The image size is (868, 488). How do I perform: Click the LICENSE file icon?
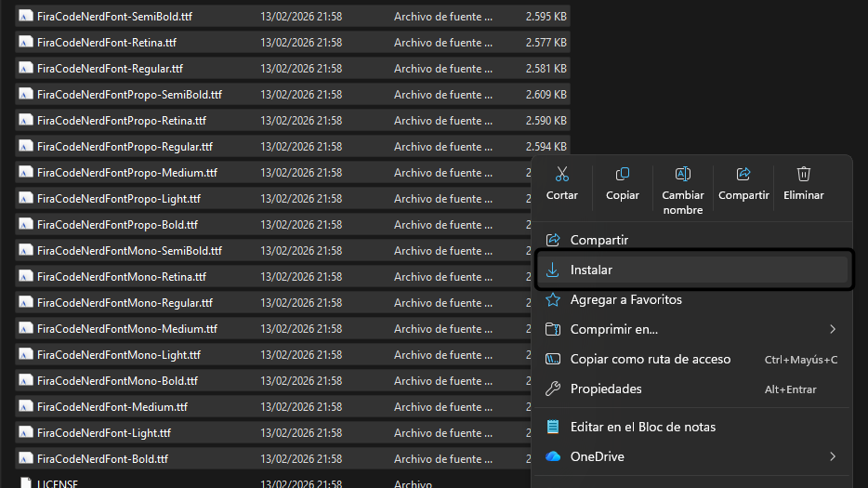tap(25, 483)
